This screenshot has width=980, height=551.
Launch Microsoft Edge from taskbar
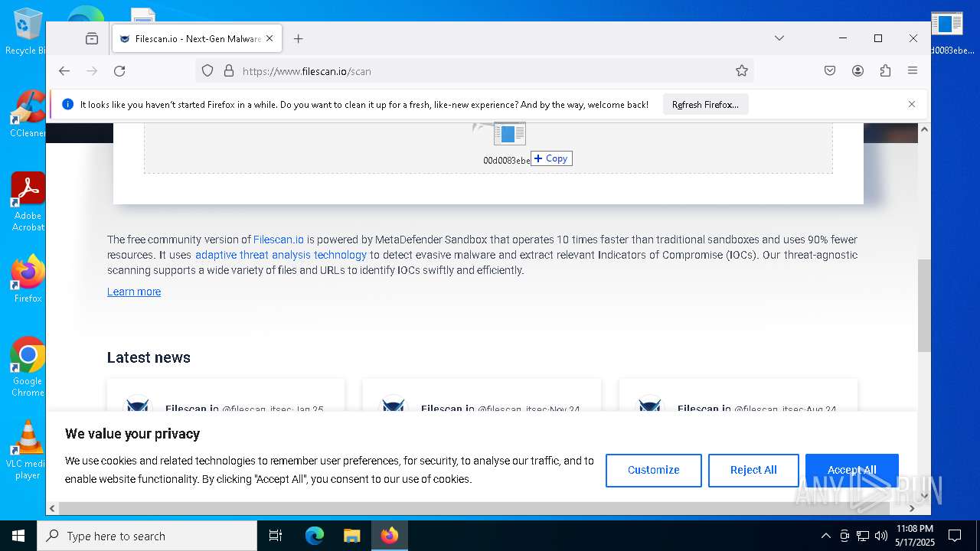315,536
